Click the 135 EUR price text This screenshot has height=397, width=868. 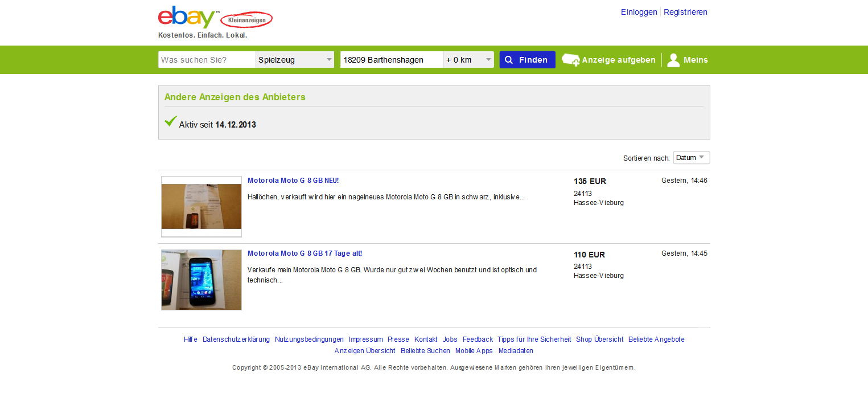click(590, 182)
